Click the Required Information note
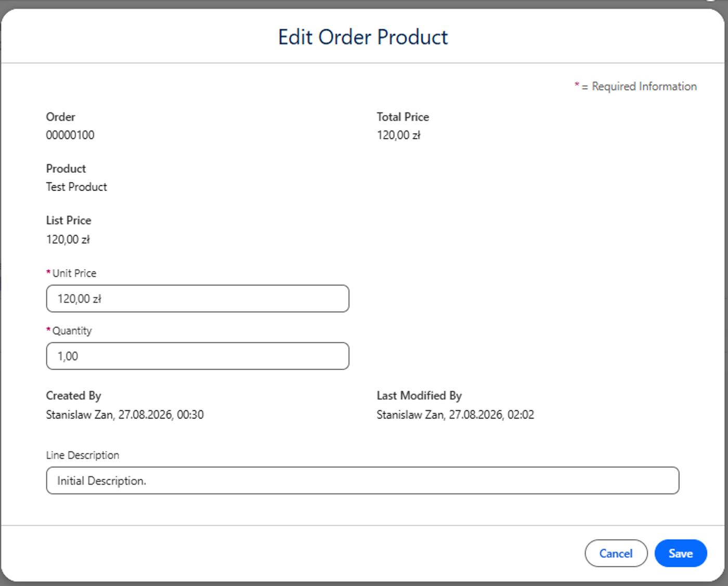This screenshot has height=586, width=728. pyautogui.click(x=635, y=86)
